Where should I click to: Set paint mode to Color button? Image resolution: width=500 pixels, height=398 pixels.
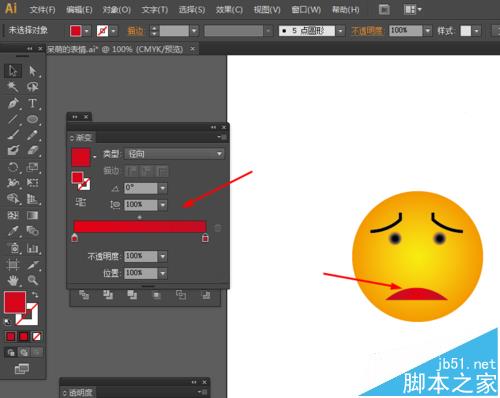pyautogui.click(x=11, y=336)
